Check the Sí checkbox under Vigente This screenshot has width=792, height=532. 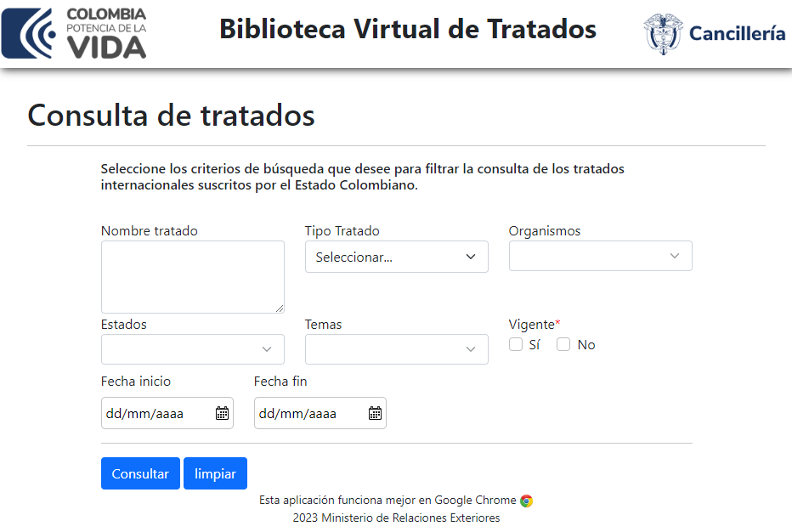(516, 344)
